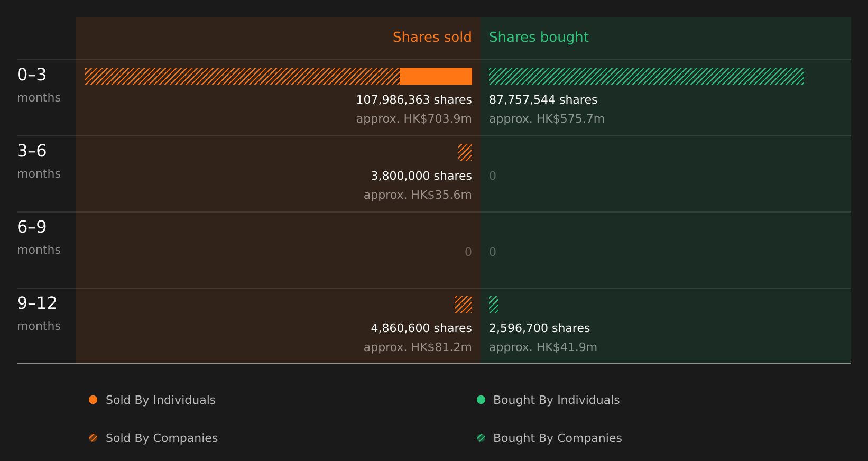Image resolution: width=868 pixels, height=461 pixels.
Task: Click the Sold By Companies hatched legend icon
Action: pyautogui.click(x=93, y=438)
